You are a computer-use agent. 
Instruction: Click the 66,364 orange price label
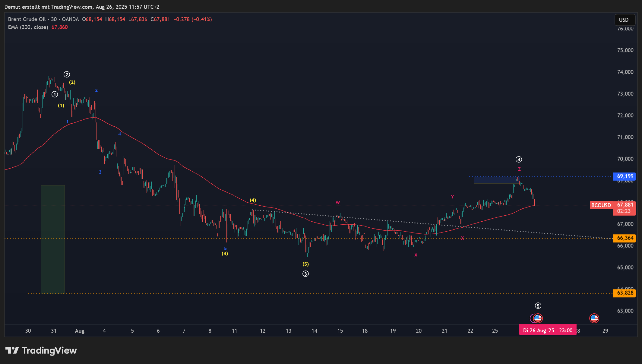[x=625, y=238]
